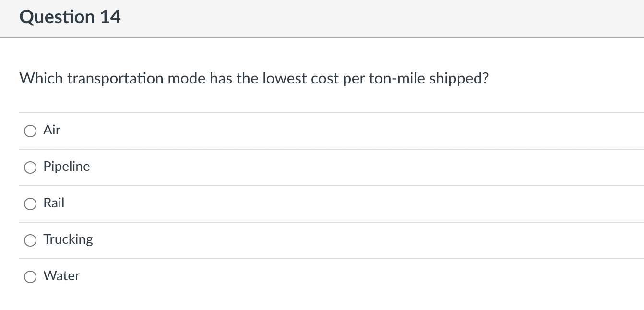Click the word "shipped?" ending the question

pyautogui.click(x=459, y=79)
